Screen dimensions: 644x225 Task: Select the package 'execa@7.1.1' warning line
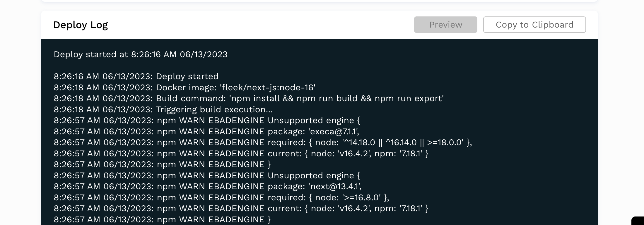tap(206, 132)
